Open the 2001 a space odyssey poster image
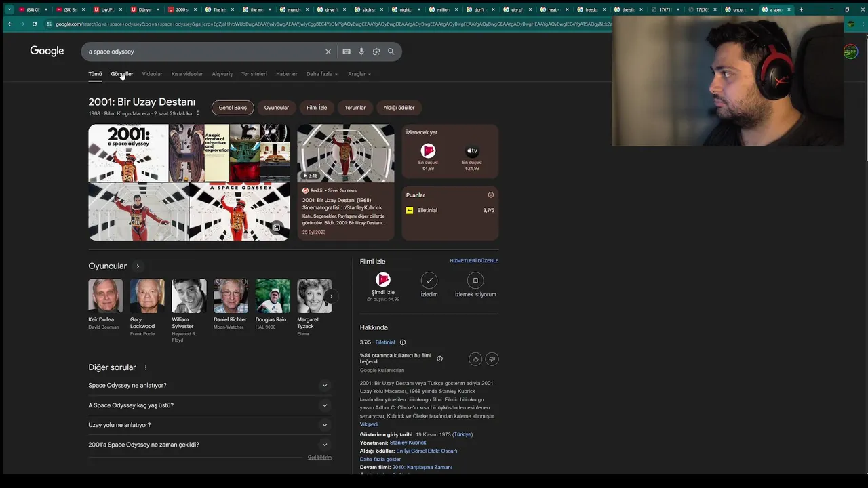Screen dimensions: 868x488 [x=128, y=153]
